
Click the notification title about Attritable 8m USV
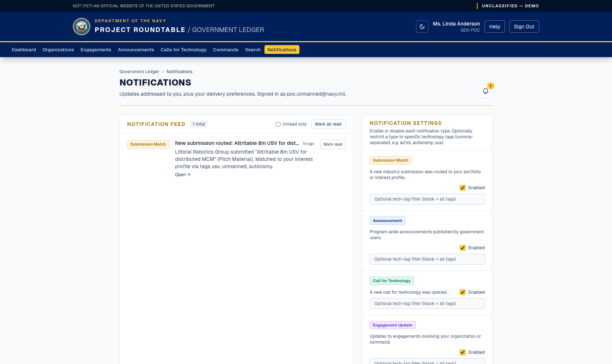tap(237, 143)
